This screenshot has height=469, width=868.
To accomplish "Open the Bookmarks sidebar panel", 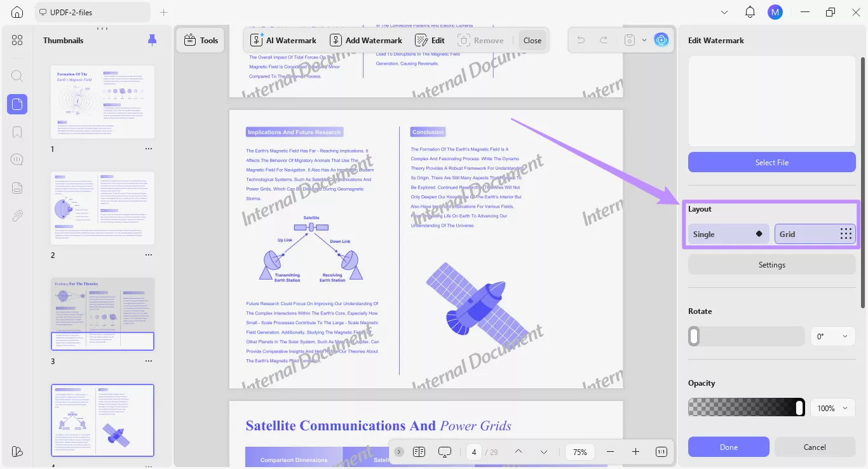I will pyautogui.click(x=17, y=132).
